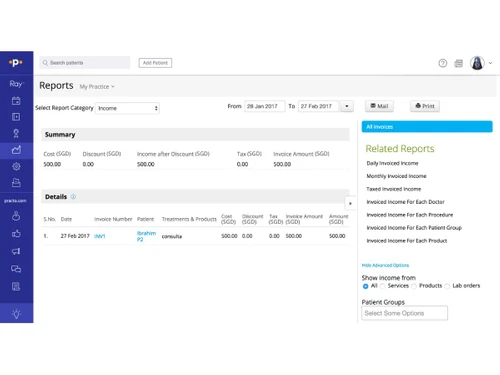Open the doctor profile icon in sidebar

click(16, 216)
